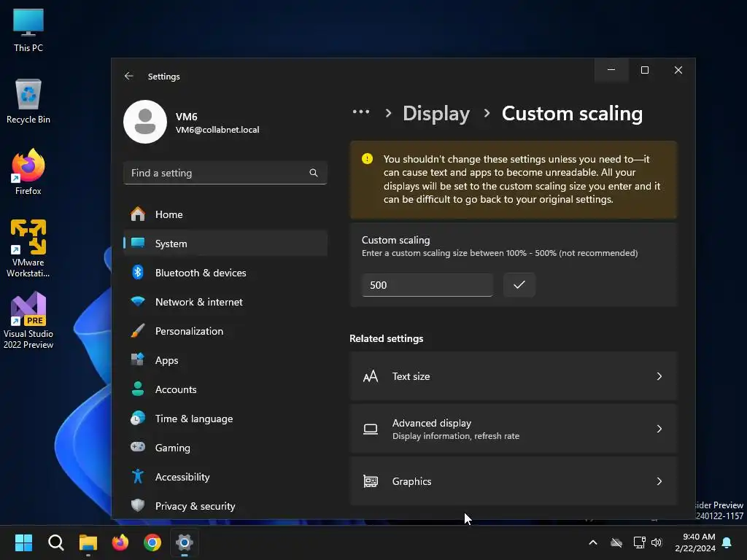Click the back arrow in Settings
This screenshot has height=560, width=747.
click(128, 76)
